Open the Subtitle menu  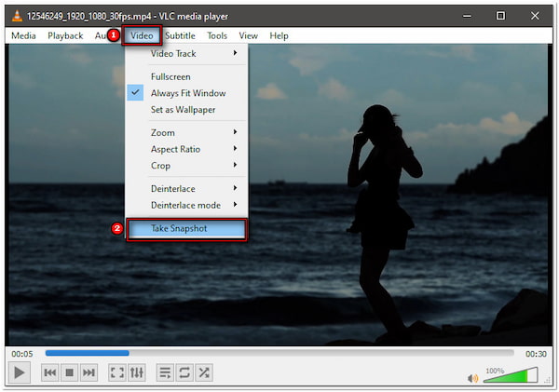[180, 35]
